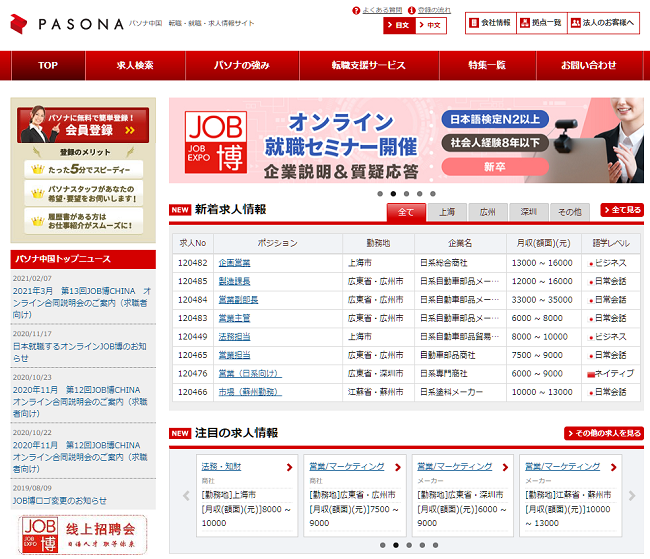
Task: Click the office locations list icon
Action: point(524,22)
